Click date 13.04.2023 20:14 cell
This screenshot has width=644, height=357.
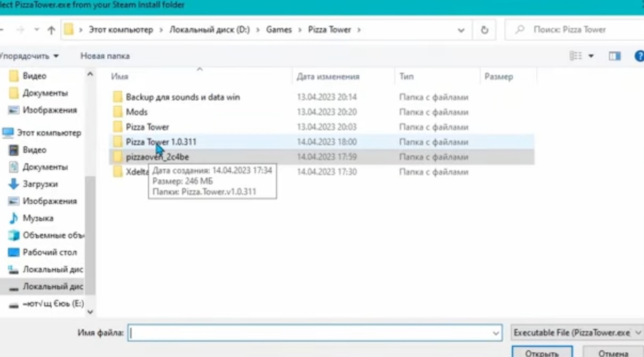pos(327,97)
